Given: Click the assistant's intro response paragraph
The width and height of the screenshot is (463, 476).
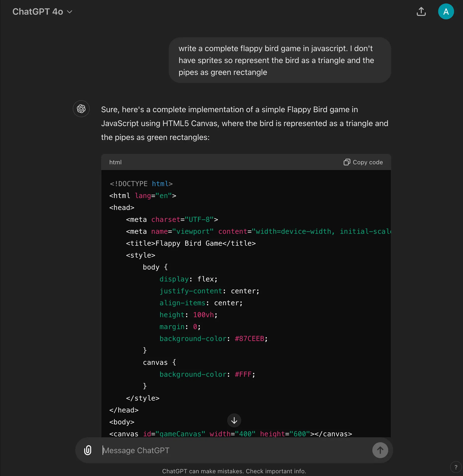Looking at the screenshot, I should point(244,123).
